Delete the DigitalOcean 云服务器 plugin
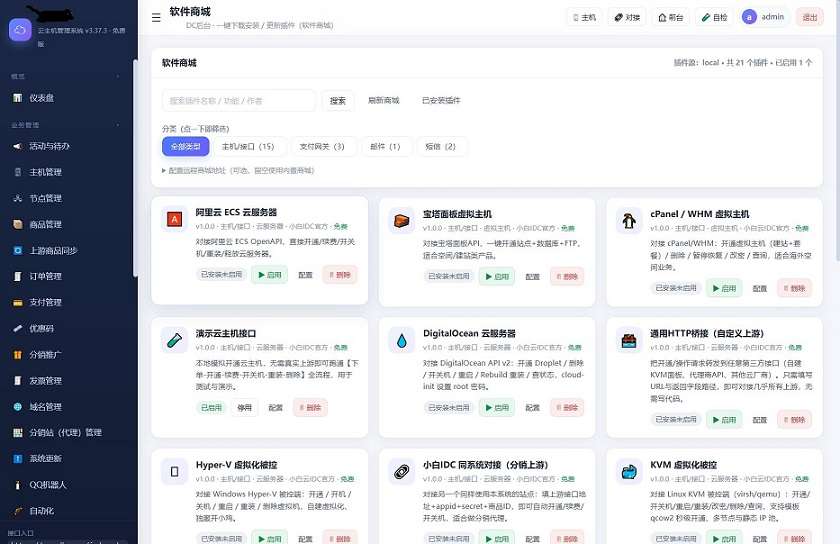Image resolution: width=840 pixels, height=544 pixels. click(567, 408)
